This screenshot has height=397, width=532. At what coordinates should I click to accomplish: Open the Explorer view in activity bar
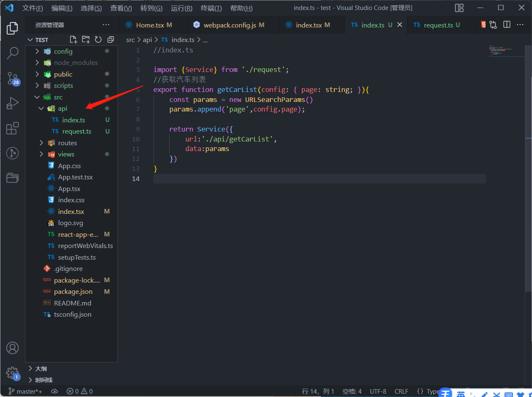[x=12, y=28]
